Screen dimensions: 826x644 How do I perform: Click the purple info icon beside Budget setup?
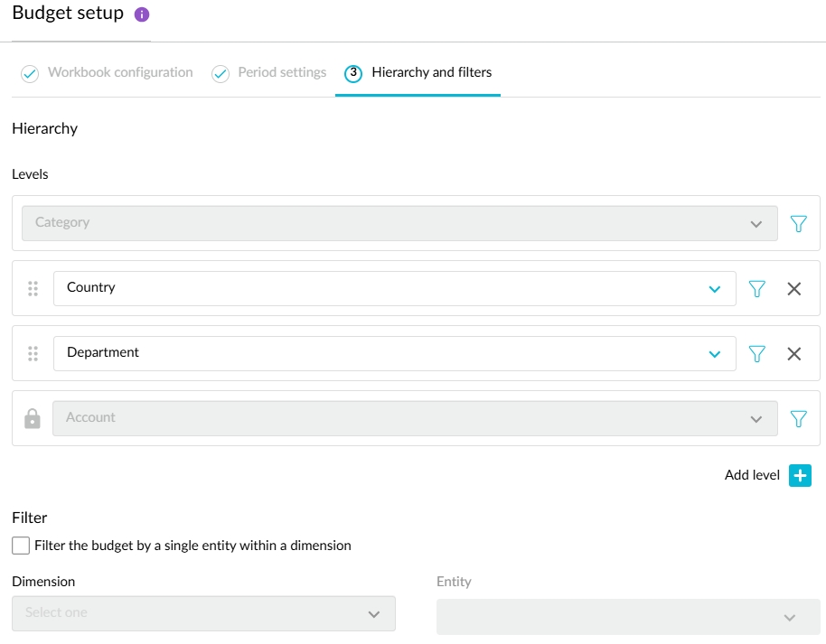click(x=142, y=15)
